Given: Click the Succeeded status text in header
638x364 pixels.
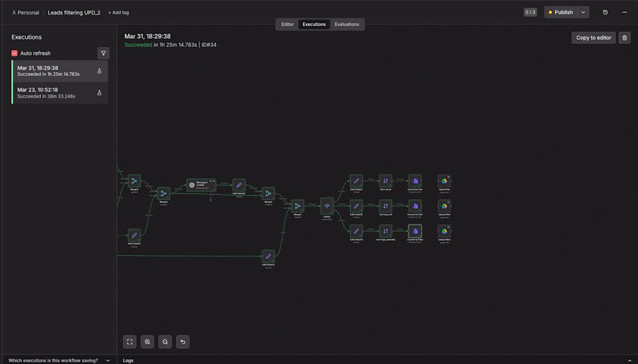Looking at the screenshot, I should point(138,45).
